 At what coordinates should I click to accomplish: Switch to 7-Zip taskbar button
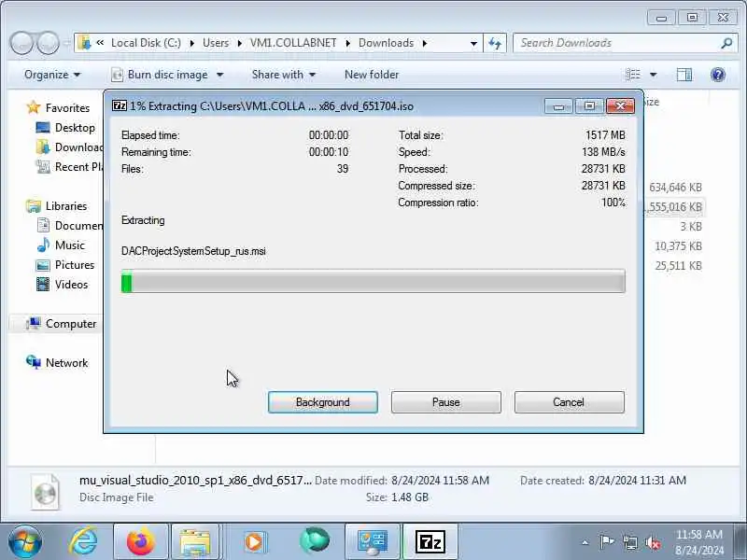(x=430, y=541)
